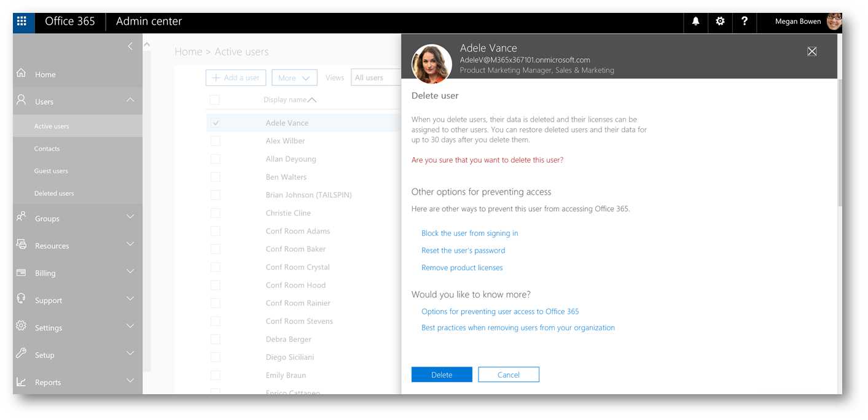Screen dimensions: 868x420
Task: Click Adele Vance's profile photo
Action: tap(432, 63)
